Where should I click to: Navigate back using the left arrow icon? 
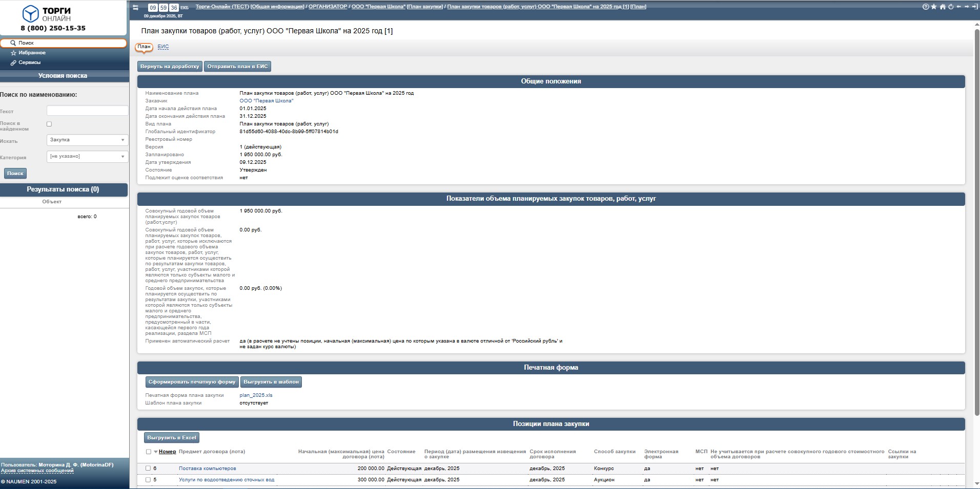958,7
